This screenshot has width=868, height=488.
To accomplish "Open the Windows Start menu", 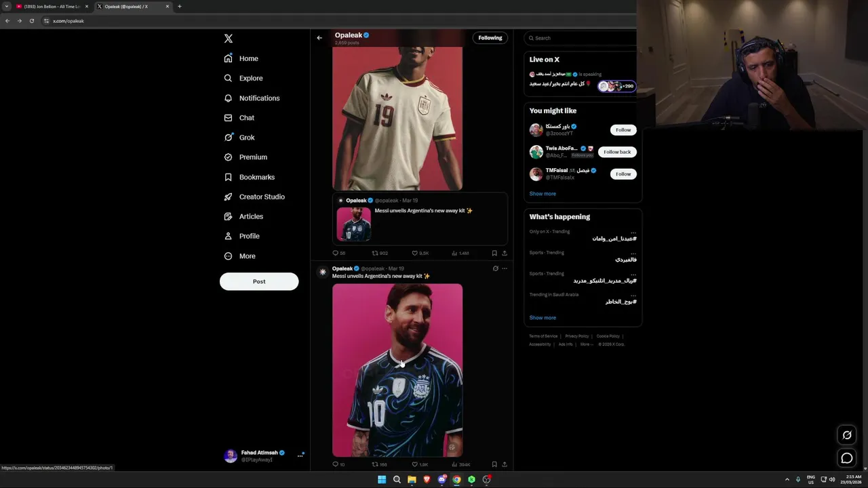I will point(382,479).
